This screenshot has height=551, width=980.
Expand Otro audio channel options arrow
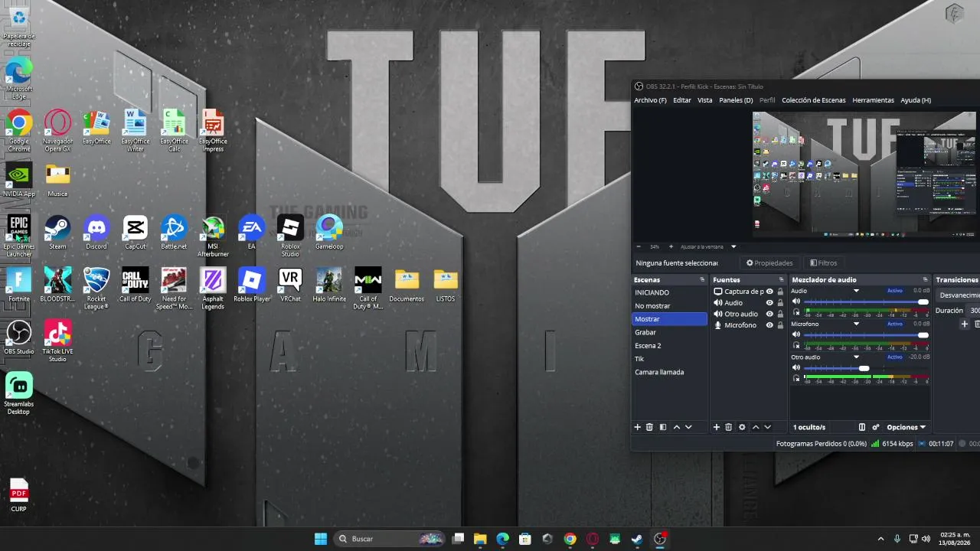pyautogui.click(x=856, y=357)
